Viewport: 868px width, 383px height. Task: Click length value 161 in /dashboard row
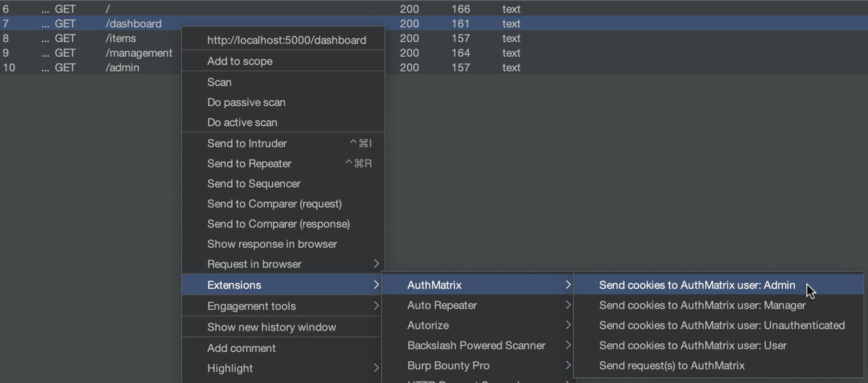460,24
